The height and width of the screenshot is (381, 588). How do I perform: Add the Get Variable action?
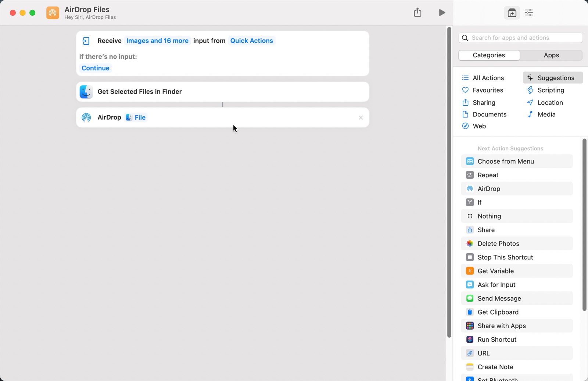517,271
